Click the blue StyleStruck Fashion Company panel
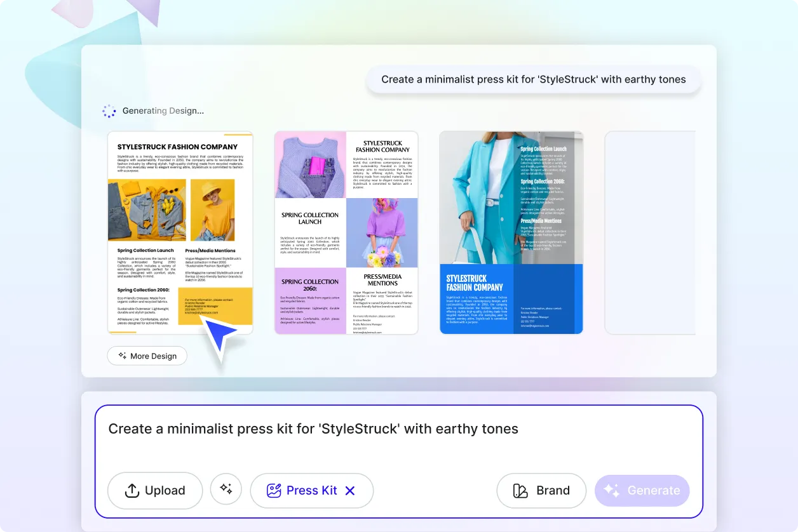This screenshot has height=532, width=798. tap(476, 298)
